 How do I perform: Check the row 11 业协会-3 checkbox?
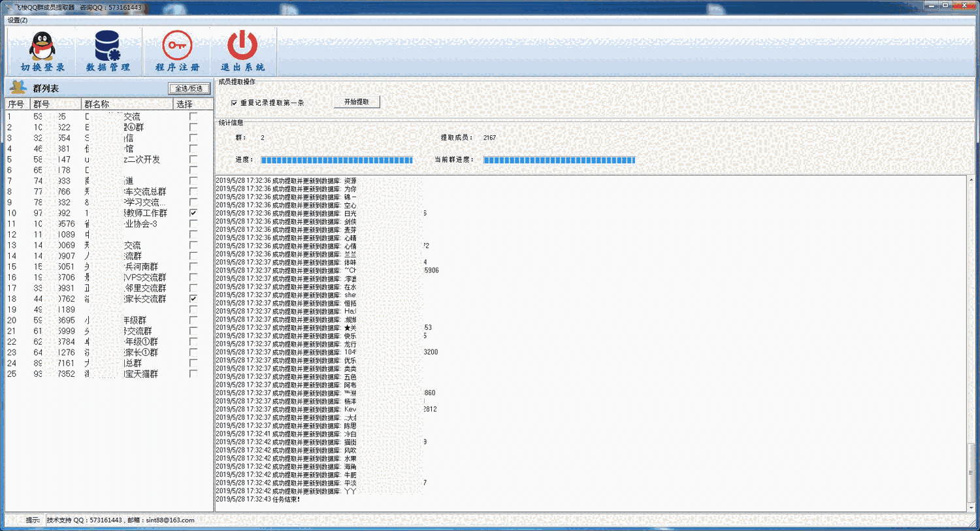(x=193, y=223)
